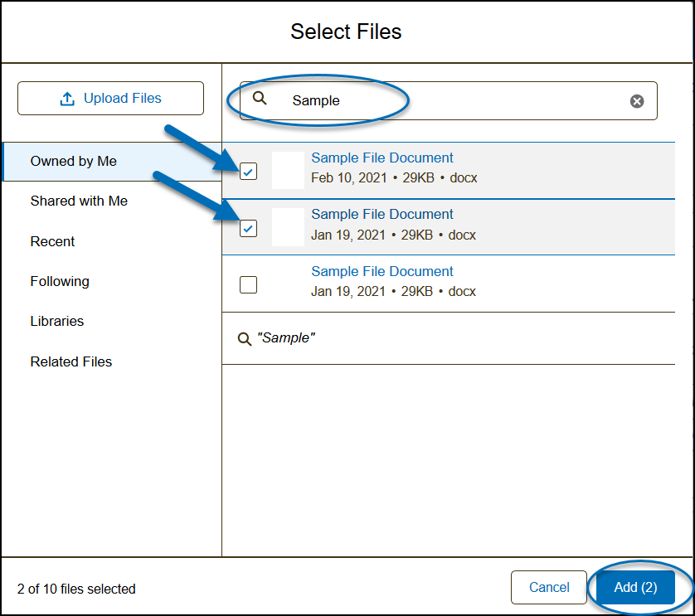Open the Recent files list
Image resolution: width=695 pixels, height=616 pixels.
tap(52, 242)
